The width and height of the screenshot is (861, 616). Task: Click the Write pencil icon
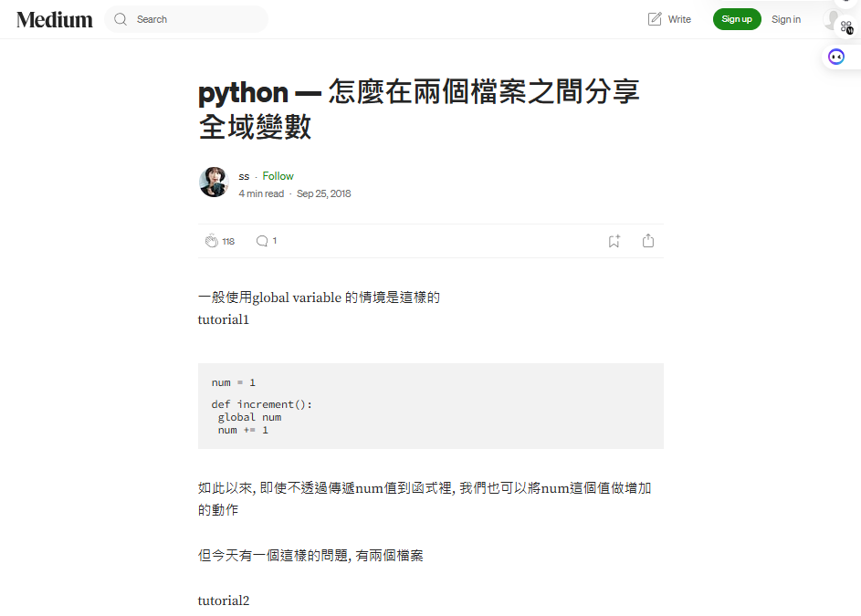tap(655, 19)
